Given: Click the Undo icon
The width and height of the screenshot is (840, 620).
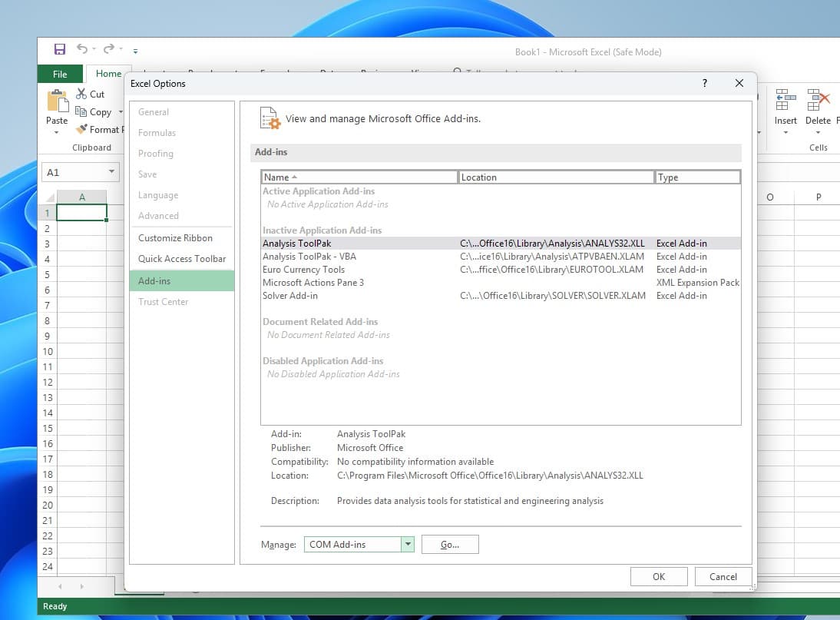Looking at the screenshot, I should point(83,48).
